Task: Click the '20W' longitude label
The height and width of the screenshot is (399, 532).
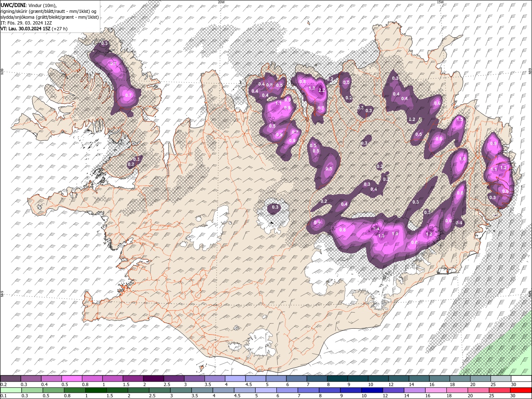Action: (221, 2)
